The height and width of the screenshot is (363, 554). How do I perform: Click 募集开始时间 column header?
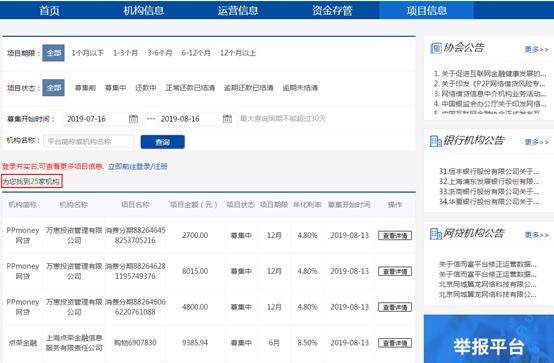[x=349, y=205]
